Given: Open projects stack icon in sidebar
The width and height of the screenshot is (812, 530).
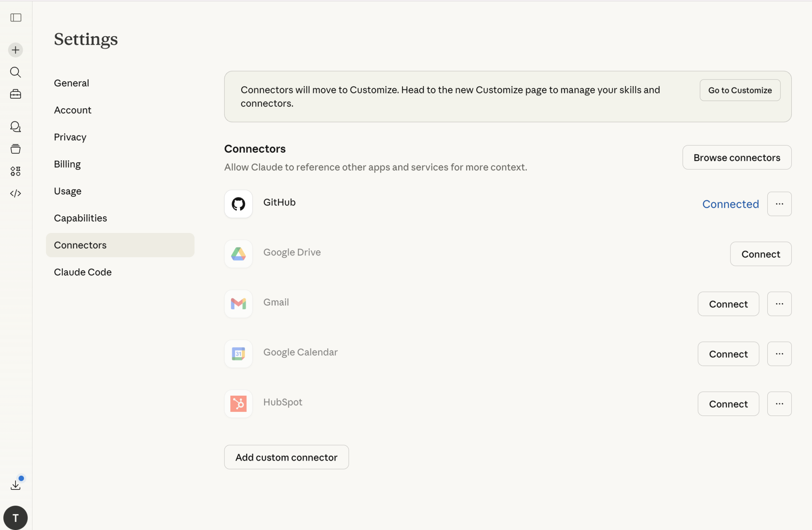Looking at the screenshot, I should [x=15, y=149].
